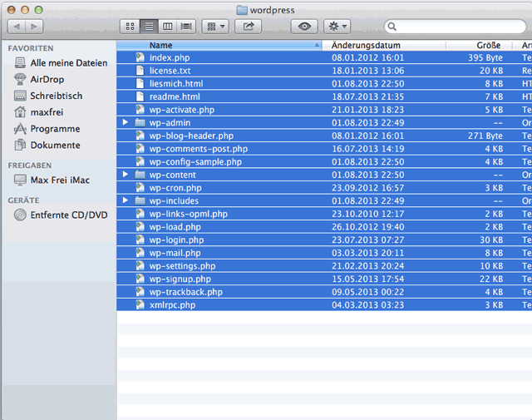Viewport: 532px width, 420px height.
Task: Select the file name wp-config-sample.php
Action: tap(195, 161)
